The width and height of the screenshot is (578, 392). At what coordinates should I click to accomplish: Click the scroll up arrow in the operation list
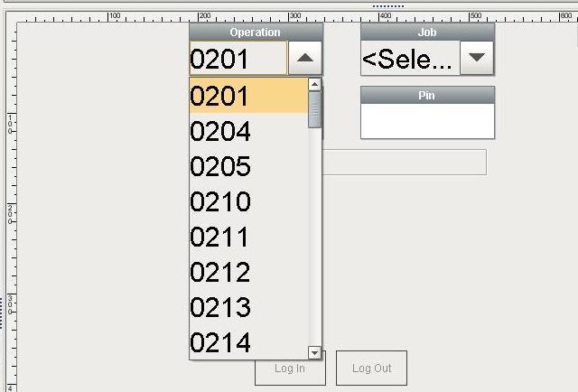click(314, 84)
